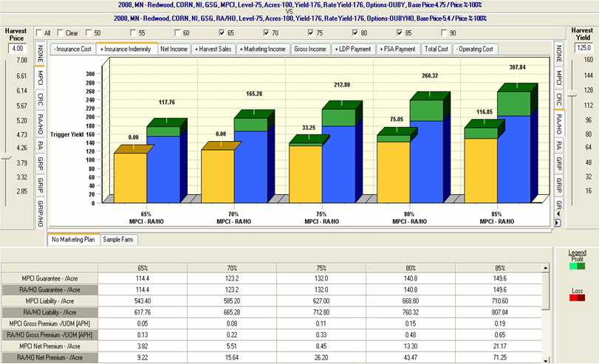Click the 80% MPCI - RA/HO axis label
Screen dimensions: 599x364
coord(409,218)
